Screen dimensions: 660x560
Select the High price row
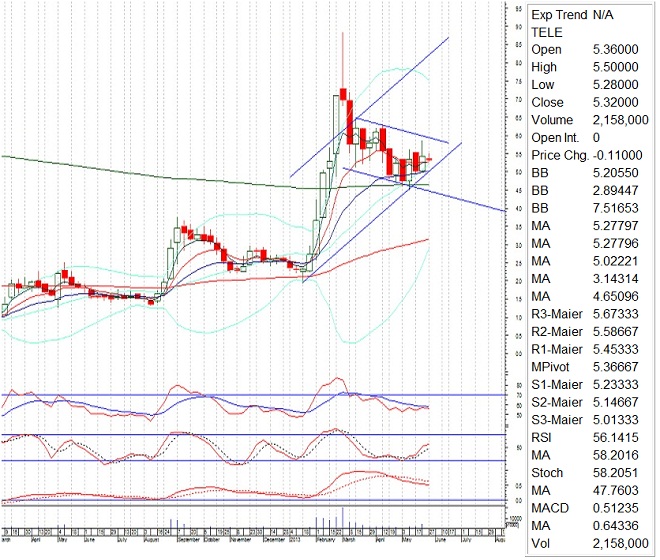590,67
